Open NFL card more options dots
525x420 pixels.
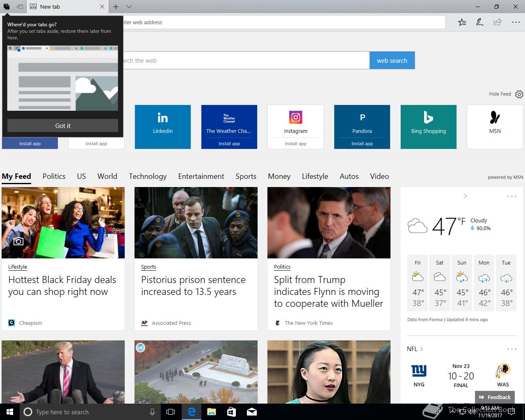[x=512, y=349]
